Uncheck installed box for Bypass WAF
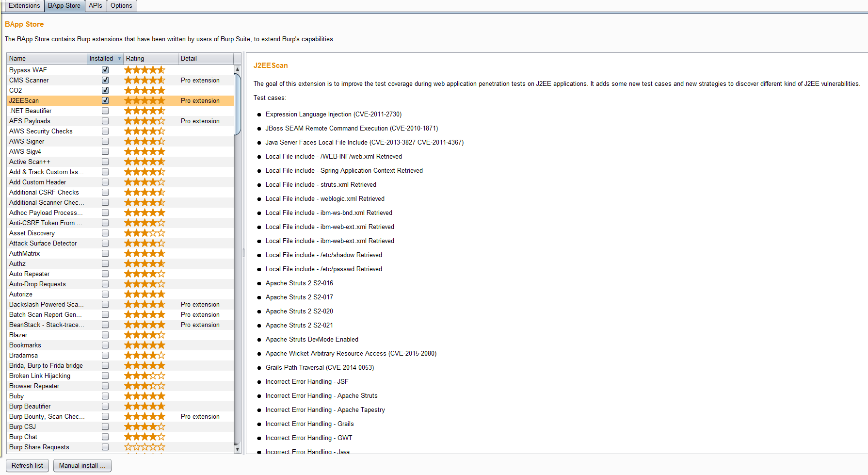This screenshot has width=868, height=475. click(105, 70)
